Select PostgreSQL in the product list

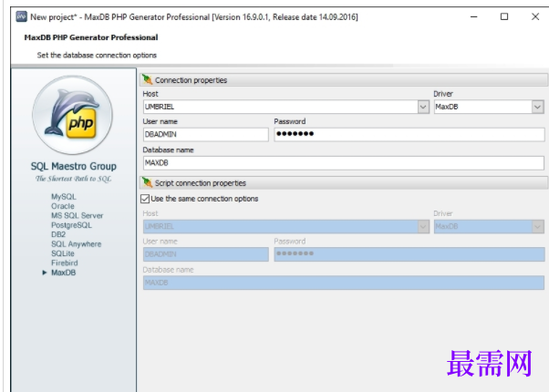click(71, 225)
